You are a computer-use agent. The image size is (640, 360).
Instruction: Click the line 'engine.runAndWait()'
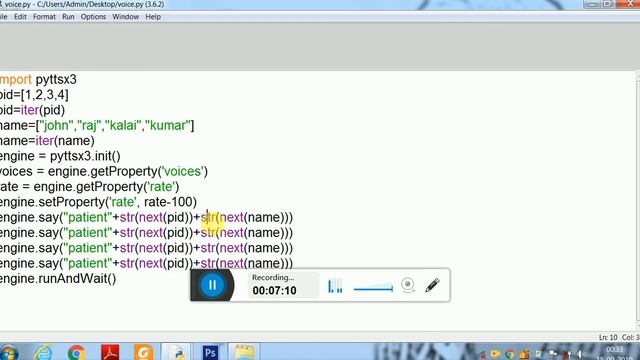58,279
